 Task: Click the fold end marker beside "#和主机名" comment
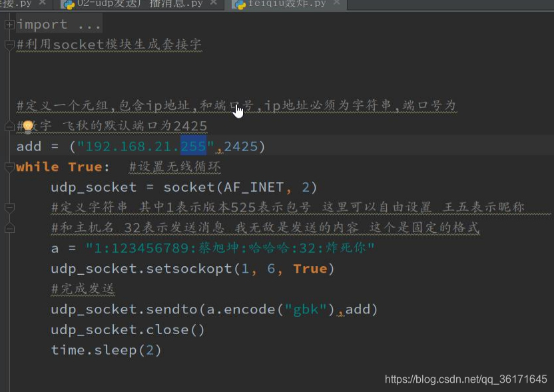tap(9, 228)
